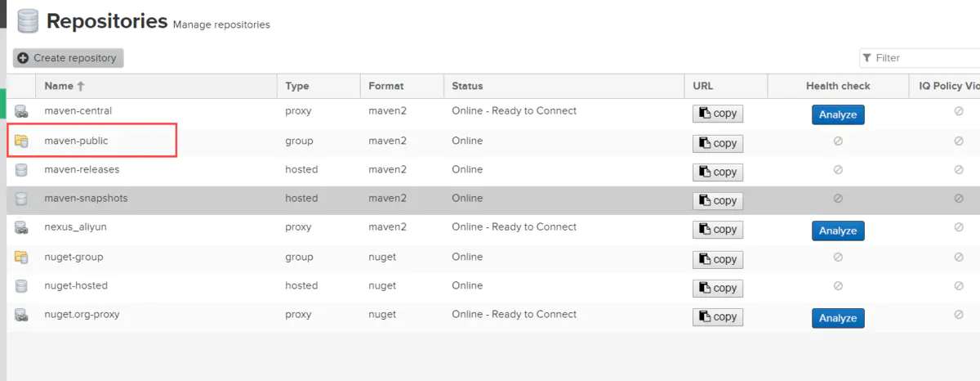This screenshot has height=381, width=980.
Task: Click the nuget-group folder icon
Action: click(21, 258)
